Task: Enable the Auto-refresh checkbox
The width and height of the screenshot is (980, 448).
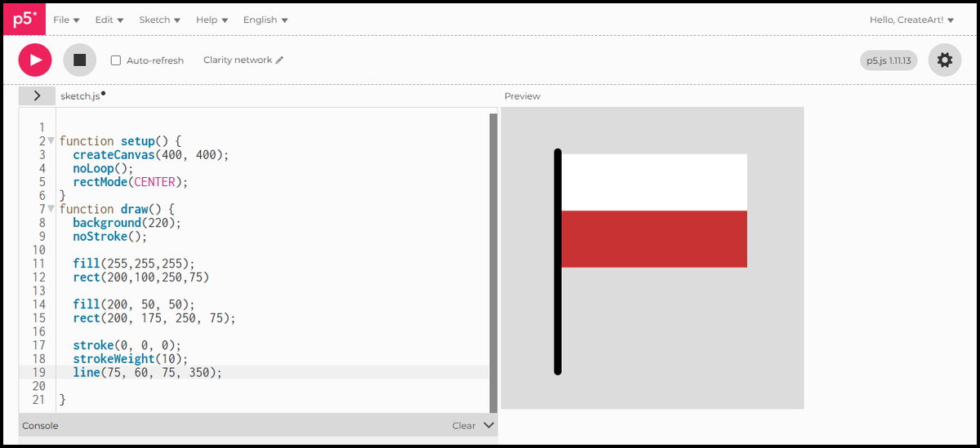Action: (x=116, y=60)
